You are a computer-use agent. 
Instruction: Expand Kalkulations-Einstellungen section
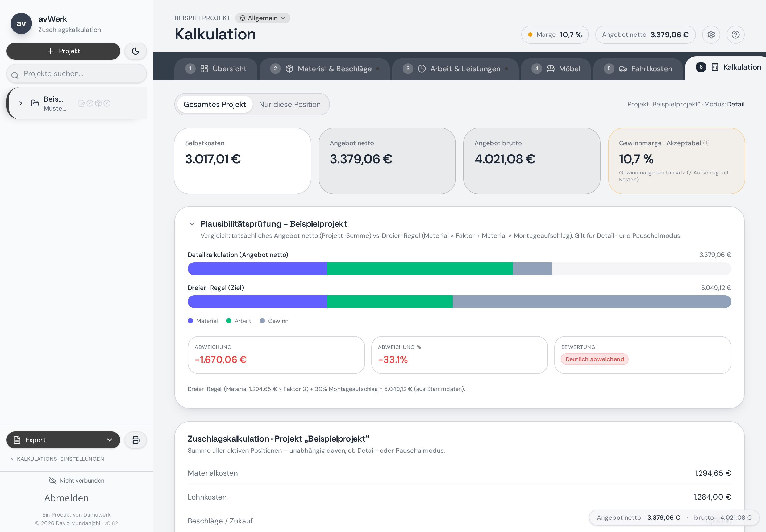click(57, 459)
